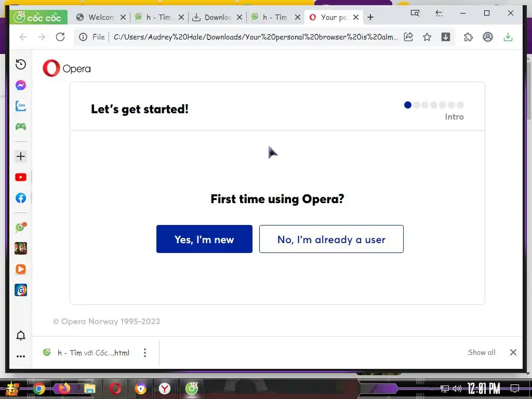Open Yandex browser from the taskbar
This screenshot has width=532, height=399.
point(165,389)
